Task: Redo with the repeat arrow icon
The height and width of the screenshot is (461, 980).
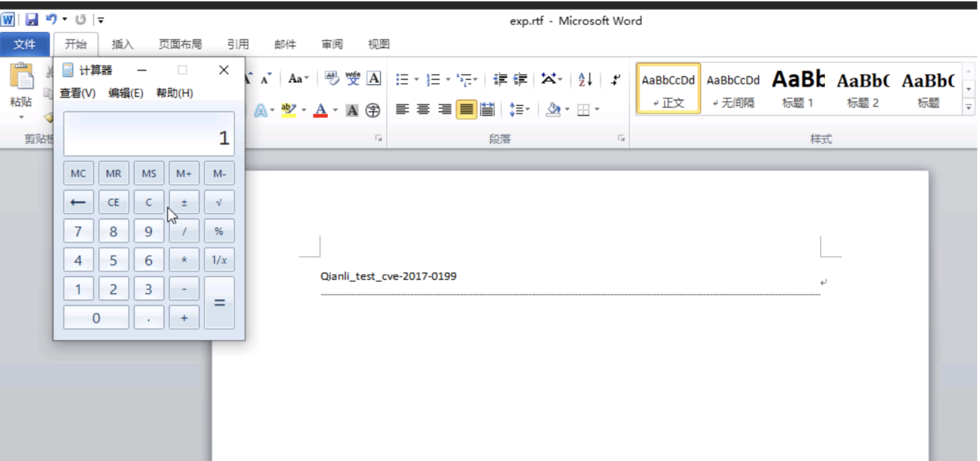Action: point(80,20)
